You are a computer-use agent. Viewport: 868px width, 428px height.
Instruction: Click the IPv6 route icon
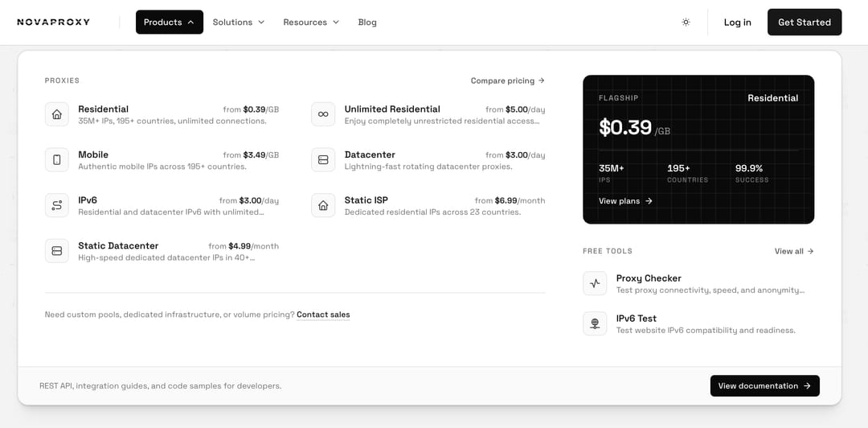[56, 205]
